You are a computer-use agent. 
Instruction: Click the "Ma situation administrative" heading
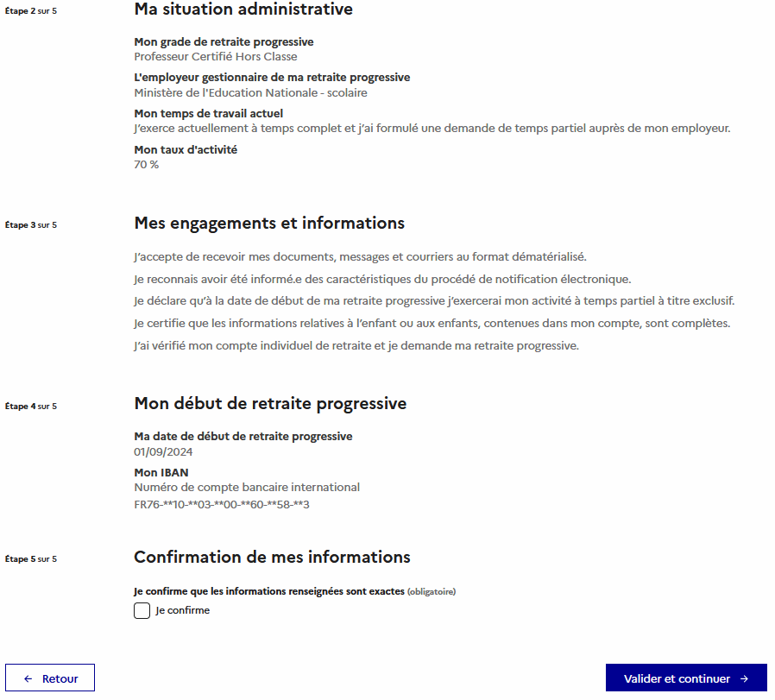243,10
